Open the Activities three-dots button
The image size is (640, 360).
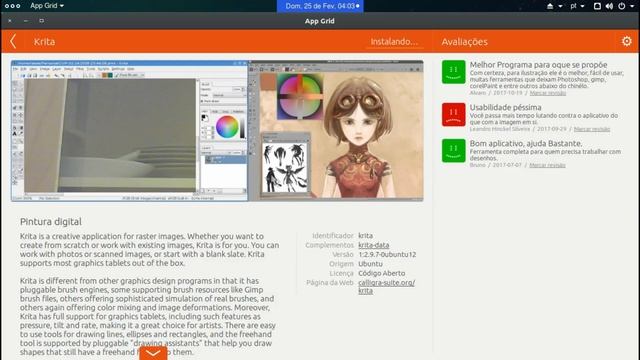coord(12,6)
